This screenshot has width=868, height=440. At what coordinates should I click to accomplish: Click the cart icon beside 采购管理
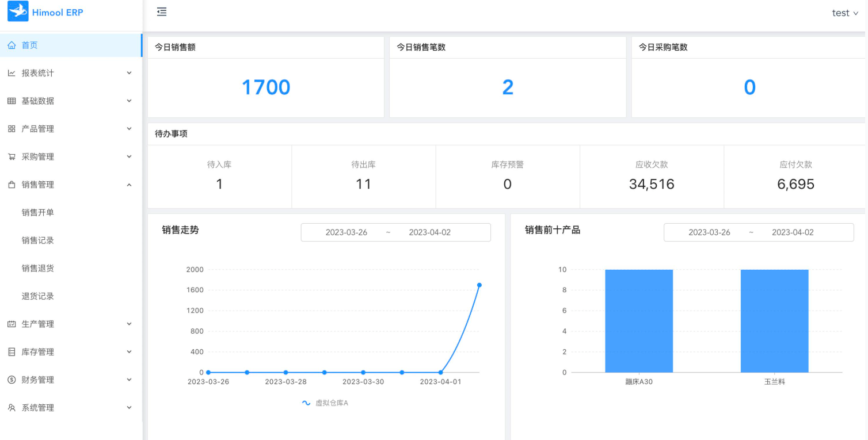tap(12, 156)
